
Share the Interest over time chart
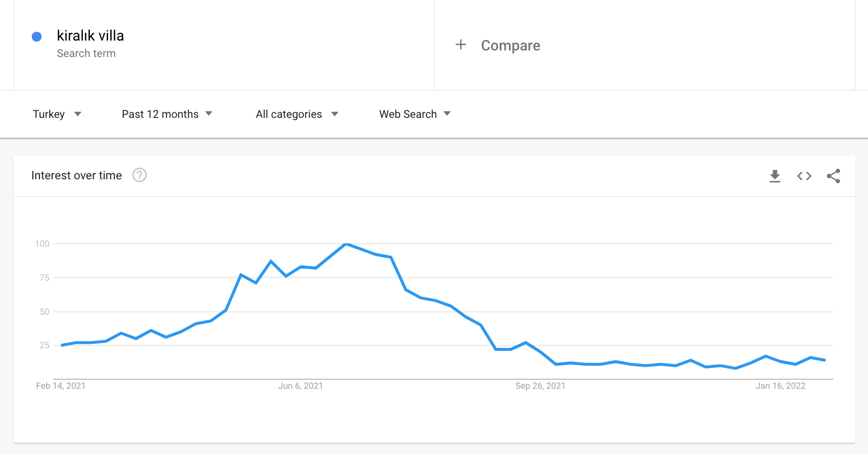[833, 176]
